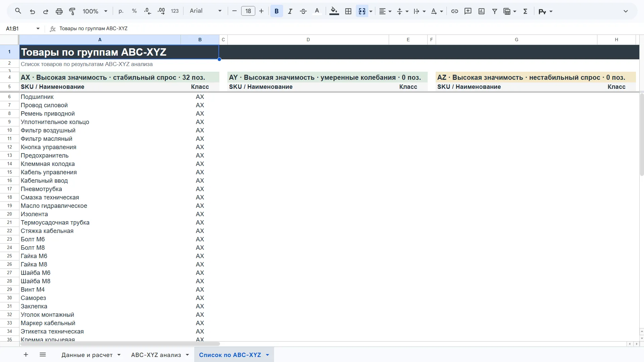Screen dimensions: 644x362
Task: Expand the name box dropdown arrow
Action: pos(38,28)
